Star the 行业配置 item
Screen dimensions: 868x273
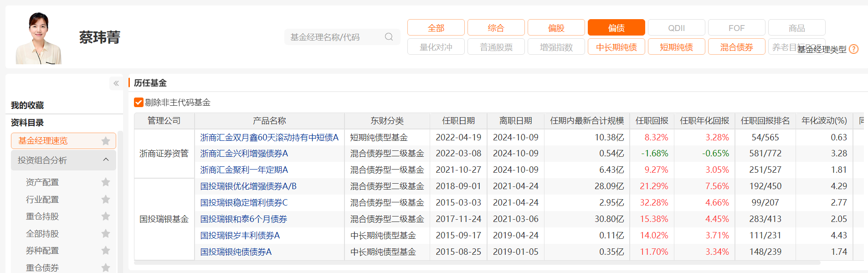106,199
